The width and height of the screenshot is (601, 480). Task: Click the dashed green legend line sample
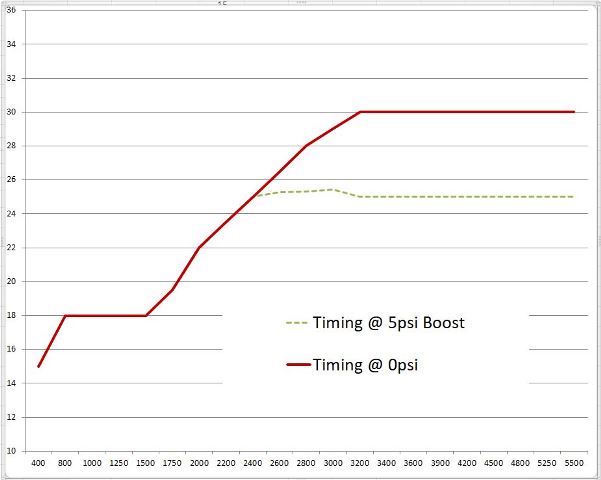pyautogui.click(x=297, y=323)
